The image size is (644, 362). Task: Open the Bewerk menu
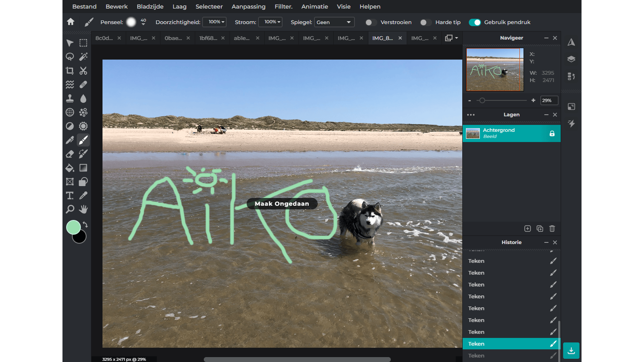pyautogui.click(x=117, y=7)
